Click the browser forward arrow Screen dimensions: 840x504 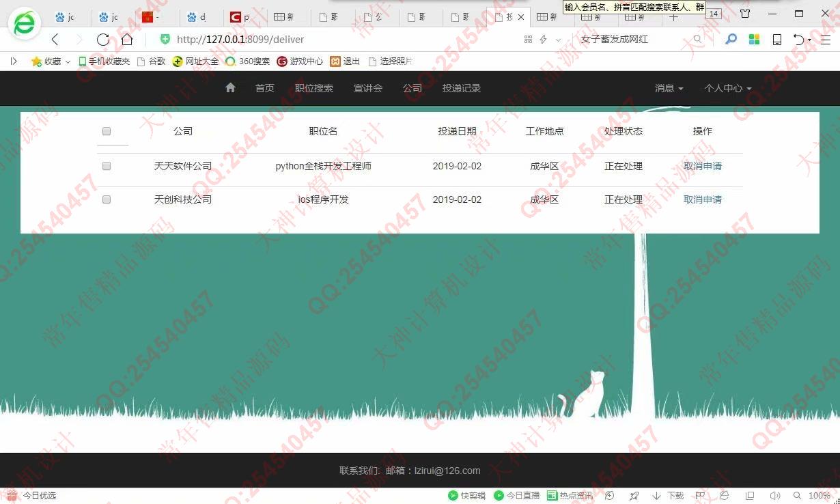[79, 40]
